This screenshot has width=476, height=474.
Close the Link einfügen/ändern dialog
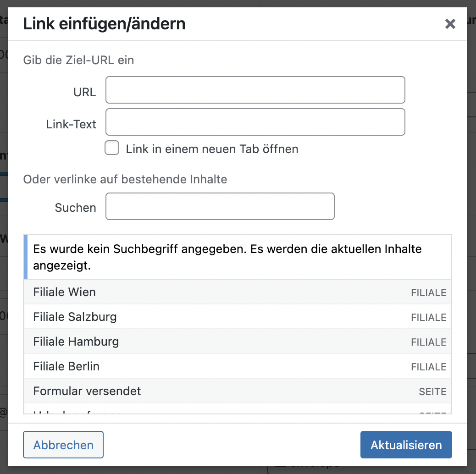coord(450,24)
